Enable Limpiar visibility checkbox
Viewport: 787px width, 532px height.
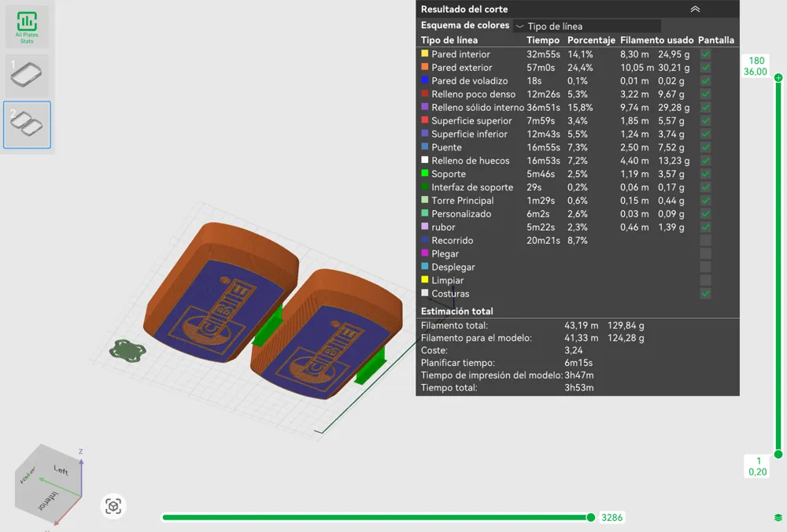pyautogui.click(x=706, y=280)
